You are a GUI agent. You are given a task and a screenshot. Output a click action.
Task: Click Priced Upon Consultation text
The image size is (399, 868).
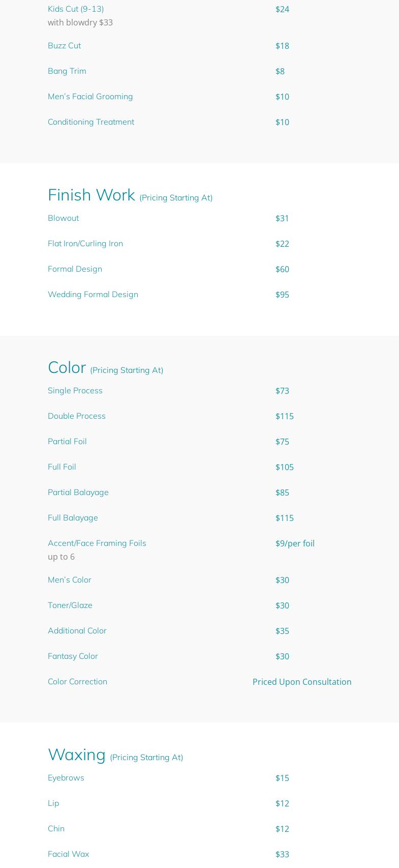tap(302, 682)
